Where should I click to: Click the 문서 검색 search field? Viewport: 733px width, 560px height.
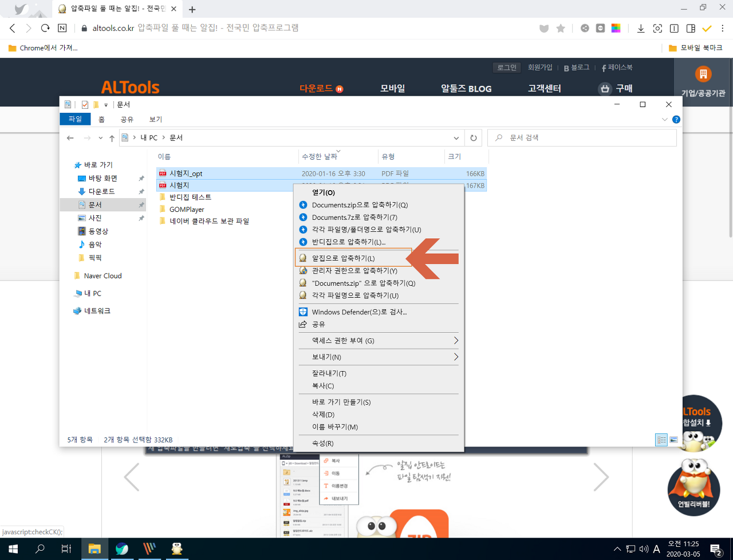[582, 138]
